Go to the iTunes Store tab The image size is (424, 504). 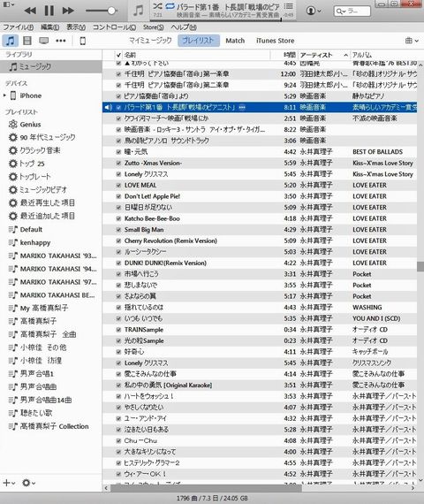coord(275,41)
